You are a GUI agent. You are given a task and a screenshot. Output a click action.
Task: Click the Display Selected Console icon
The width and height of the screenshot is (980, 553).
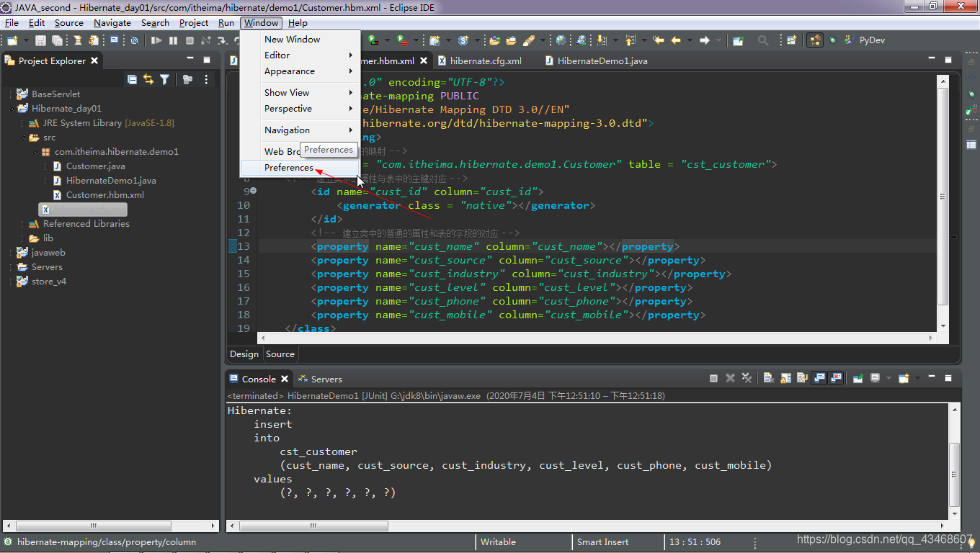[876, 378]
